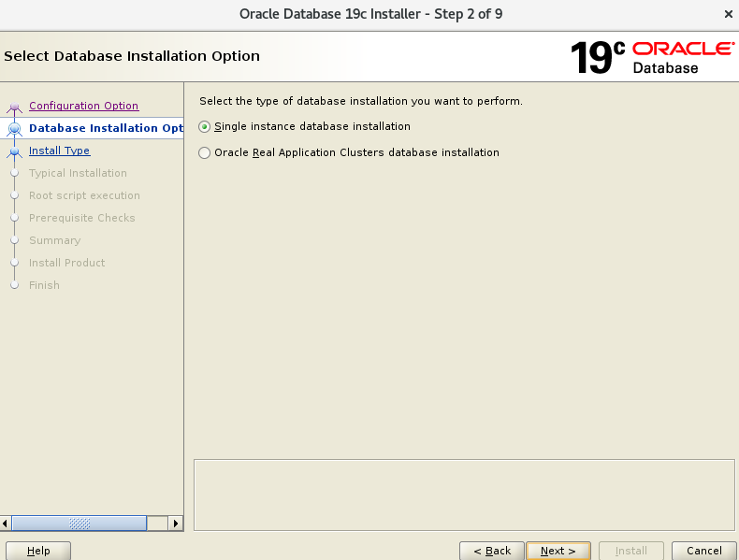
Task: Click the Finish step label
Action: pos(44,285)
